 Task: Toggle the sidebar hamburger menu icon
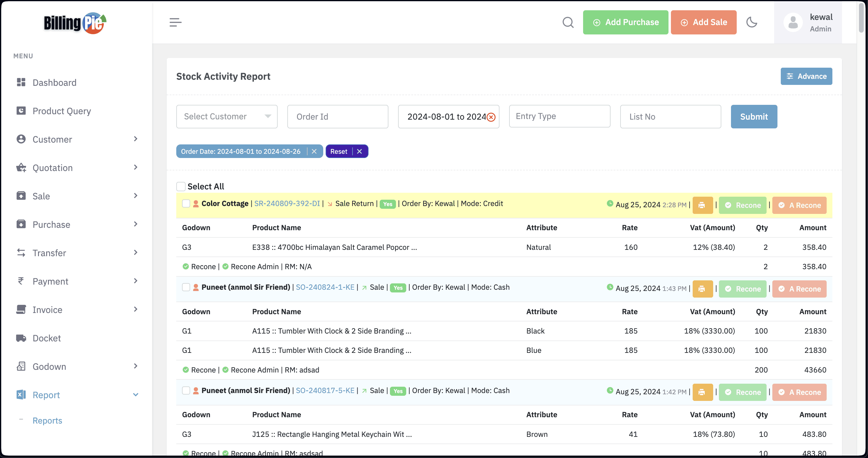(175, 22)
